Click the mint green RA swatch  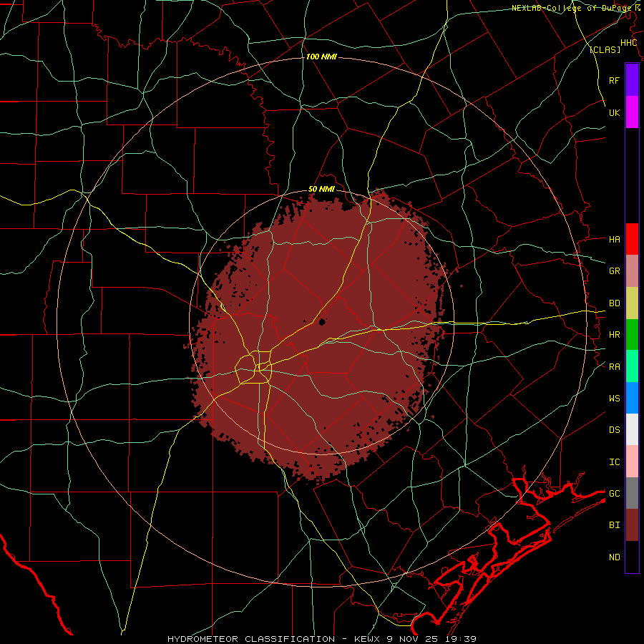tap(632, 366)
